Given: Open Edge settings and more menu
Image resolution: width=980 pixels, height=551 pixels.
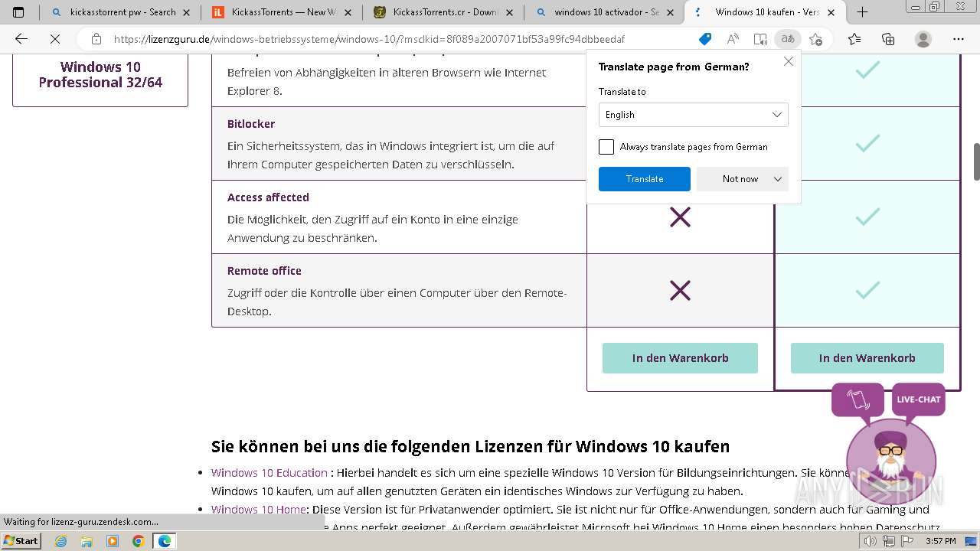Looking at the screenshot, I should [x=959, y=39].
